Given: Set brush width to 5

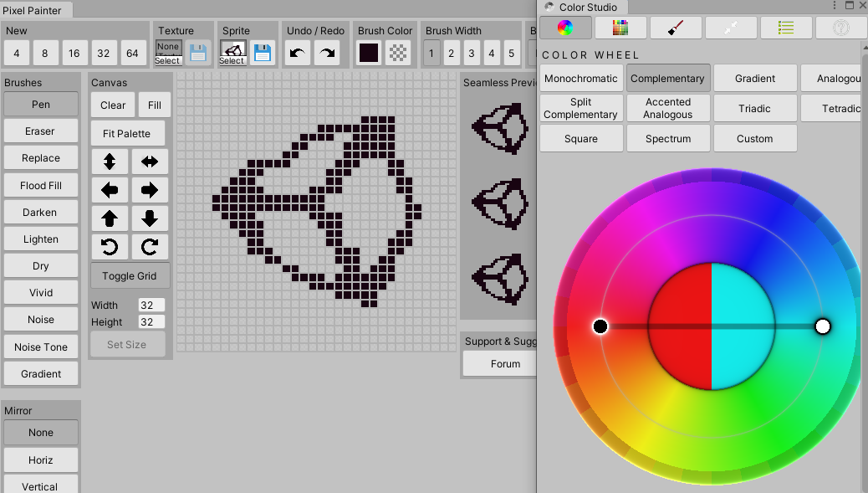Looking at the screenshot, I should click(512, 54).
